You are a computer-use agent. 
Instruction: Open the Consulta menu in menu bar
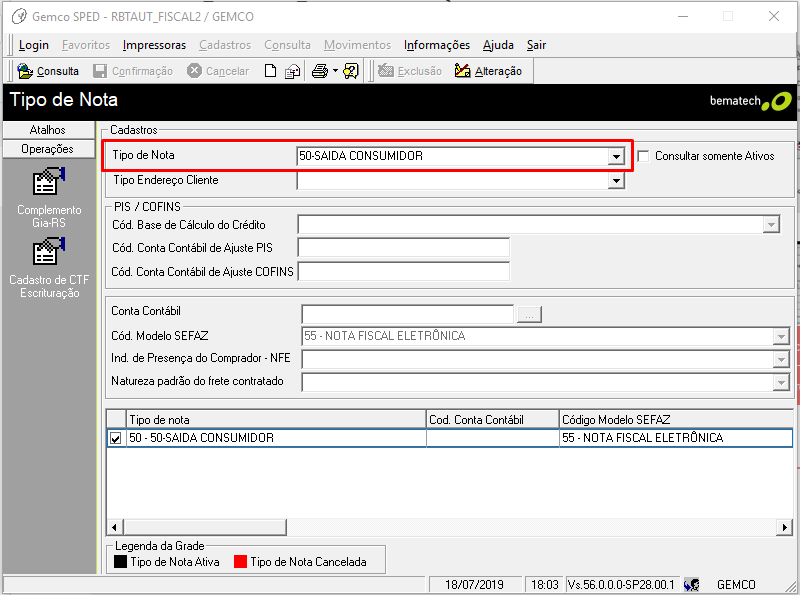[287, 45]
